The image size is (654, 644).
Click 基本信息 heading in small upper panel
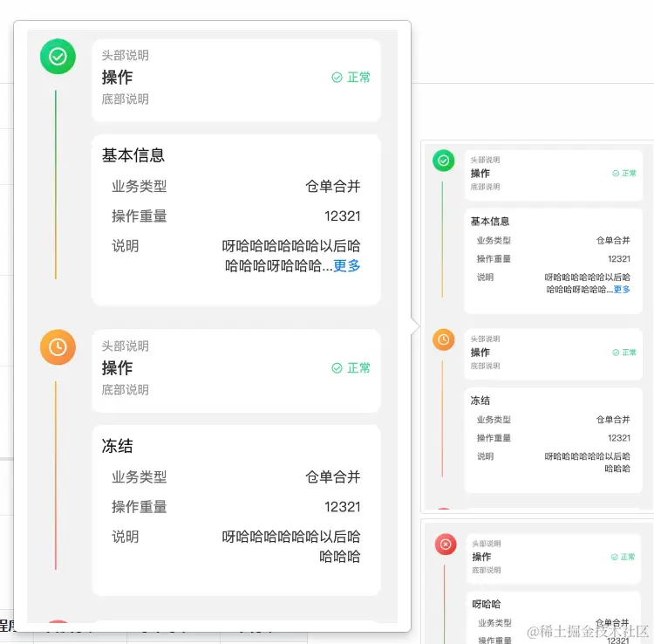[x=490, y=221]
